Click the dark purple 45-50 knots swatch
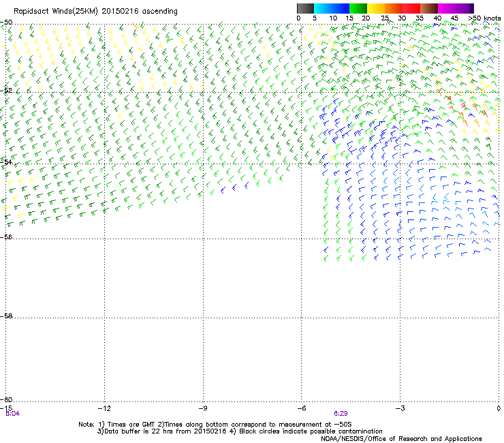 (x=464, y=8)
